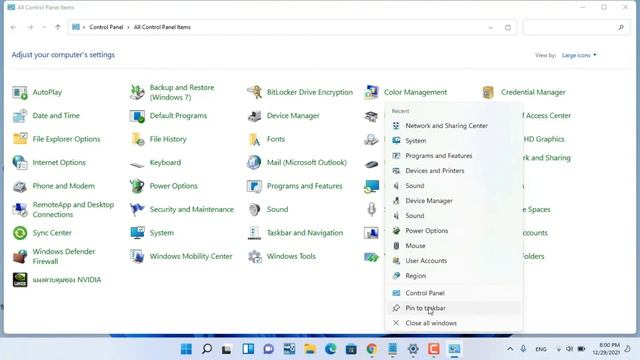Refresh the Control Panel view

click(508, 27)
